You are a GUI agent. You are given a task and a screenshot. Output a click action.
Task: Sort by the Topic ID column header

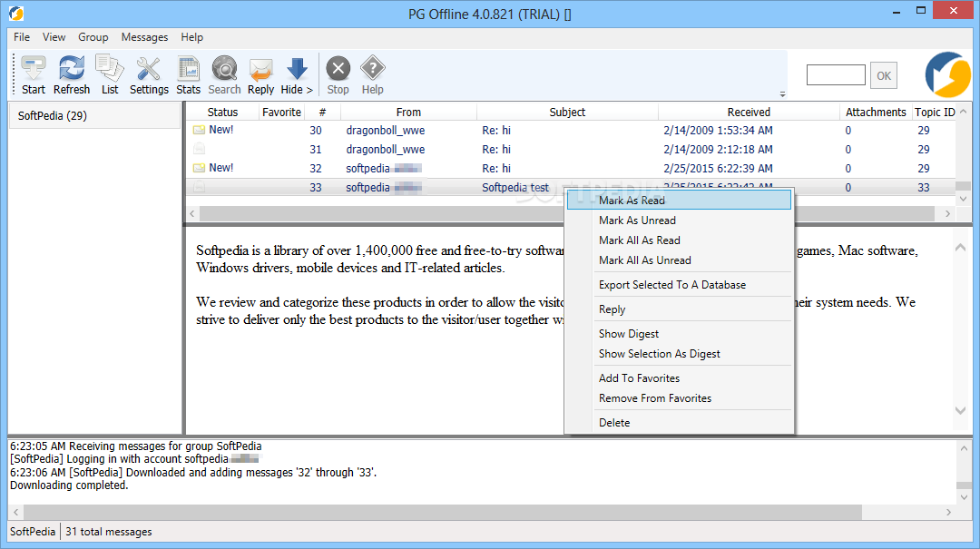click(935, 112)
